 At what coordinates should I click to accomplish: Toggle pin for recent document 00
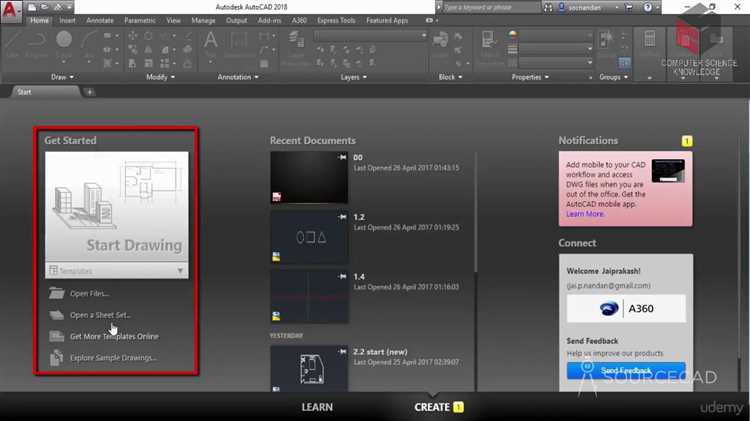pos(342,157)
